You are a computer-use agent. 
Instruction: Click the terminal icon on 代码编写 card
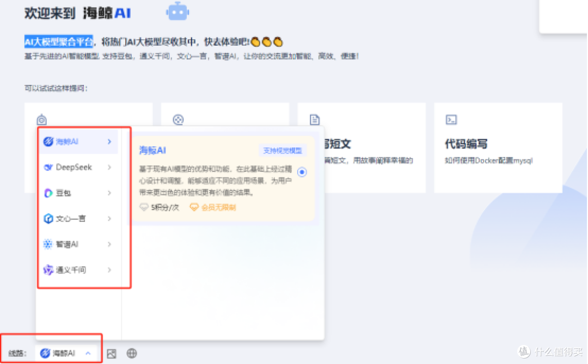coord(451,120)
